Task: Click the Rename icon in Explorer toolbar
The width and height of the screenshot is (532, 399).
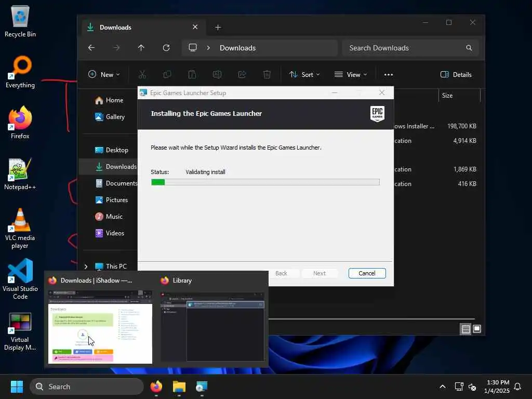Action: (217, 74)
